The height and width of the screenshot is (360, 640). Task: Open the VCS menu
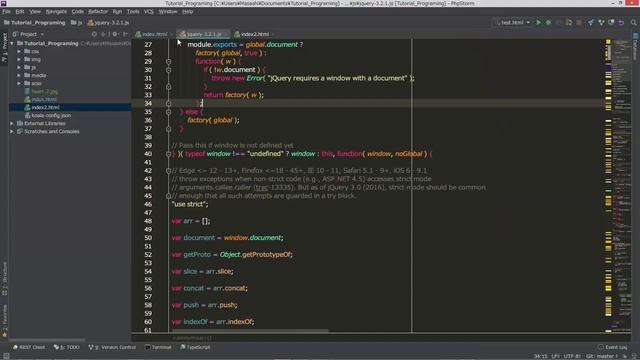[x=149, y=11]
